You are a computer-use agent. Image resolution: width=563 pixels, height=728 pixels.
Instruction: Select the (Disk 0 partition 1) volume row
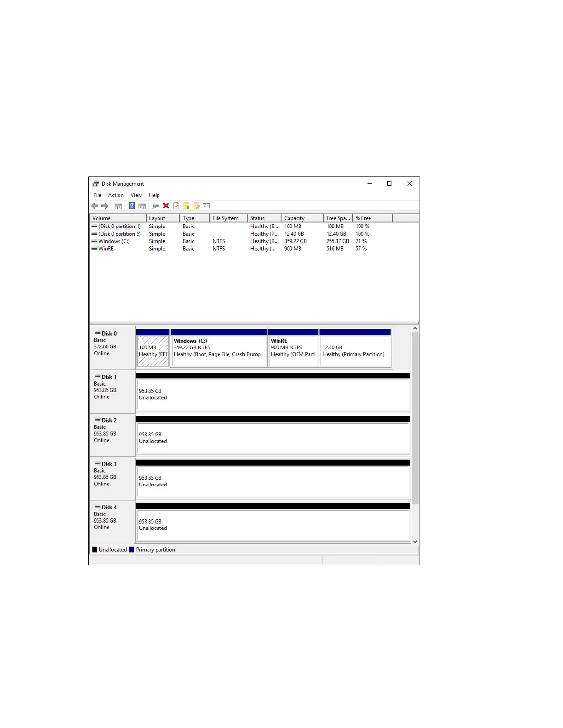click(254, 227)
